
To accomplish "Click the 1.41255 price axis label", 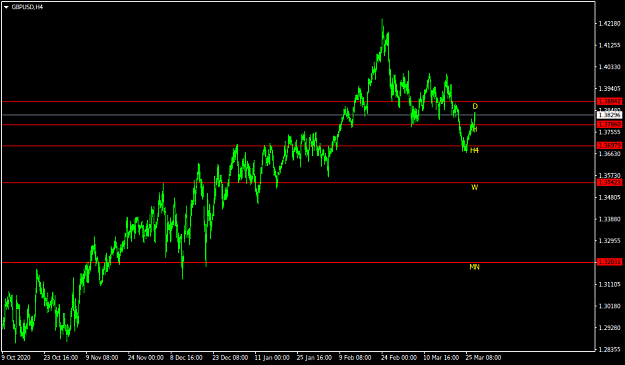I will (x=609, y=45).
